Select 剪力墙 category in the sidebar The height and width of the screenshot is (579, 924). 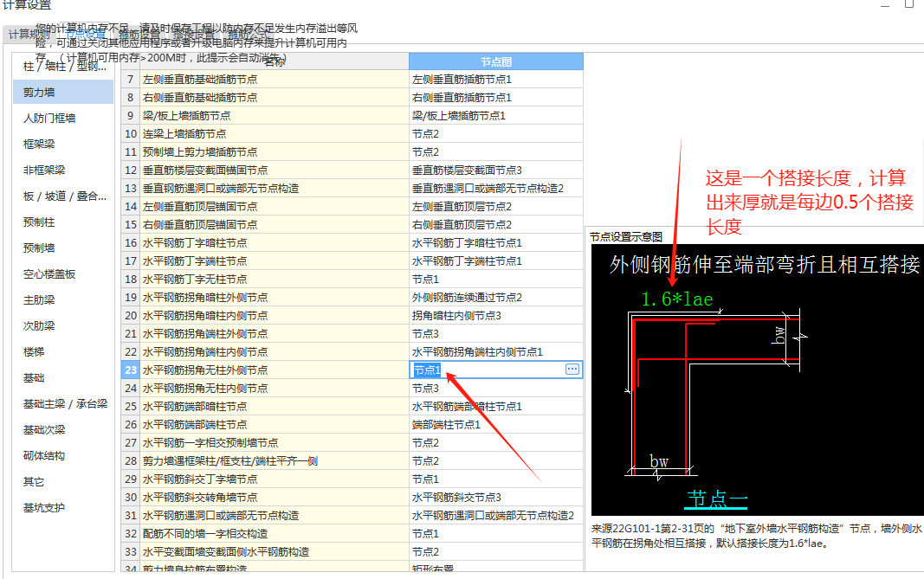pyautogui.click(x=63, y=92)
